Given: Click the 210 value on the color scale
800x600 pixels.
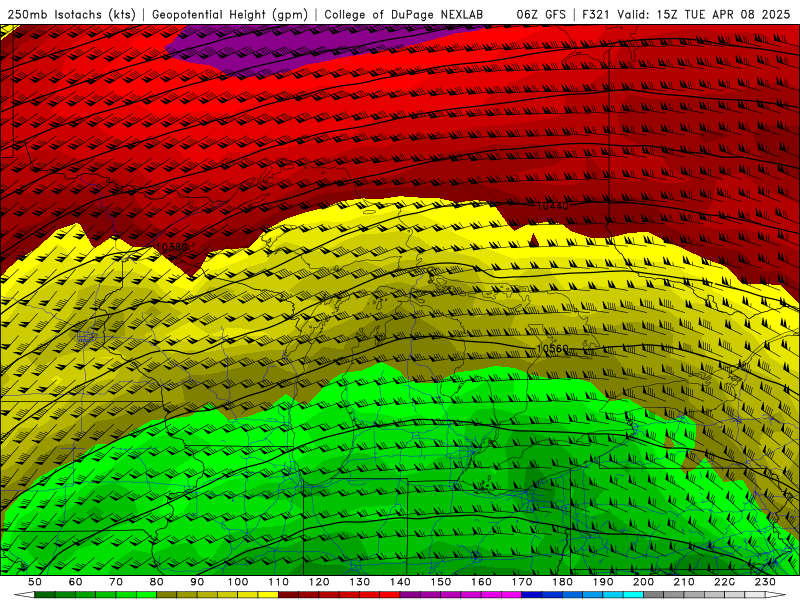Looking at the screenshot, I should coord(684,582).
